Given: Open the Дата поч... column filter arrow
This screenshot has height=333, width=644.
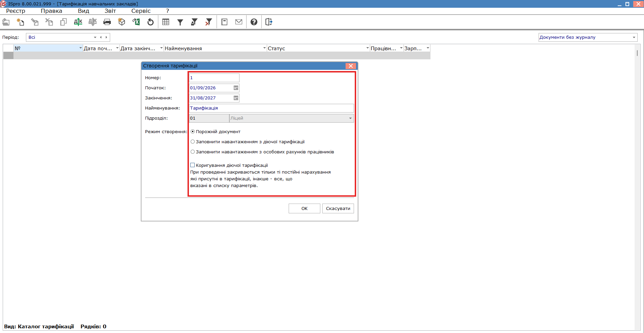Looking at the screenshot, I should (x=117, y=48).
